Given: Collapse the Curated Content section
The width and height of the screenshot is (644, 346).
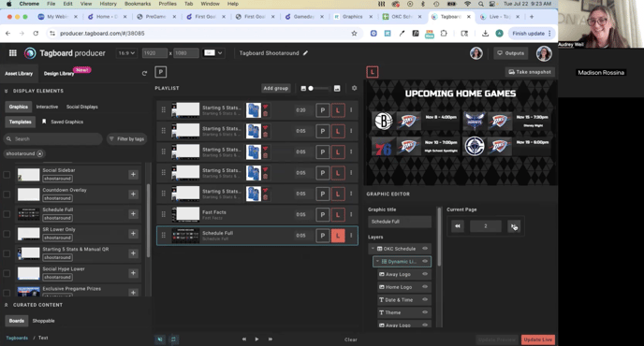Looking at the screenshot, I should pos(7,305).
